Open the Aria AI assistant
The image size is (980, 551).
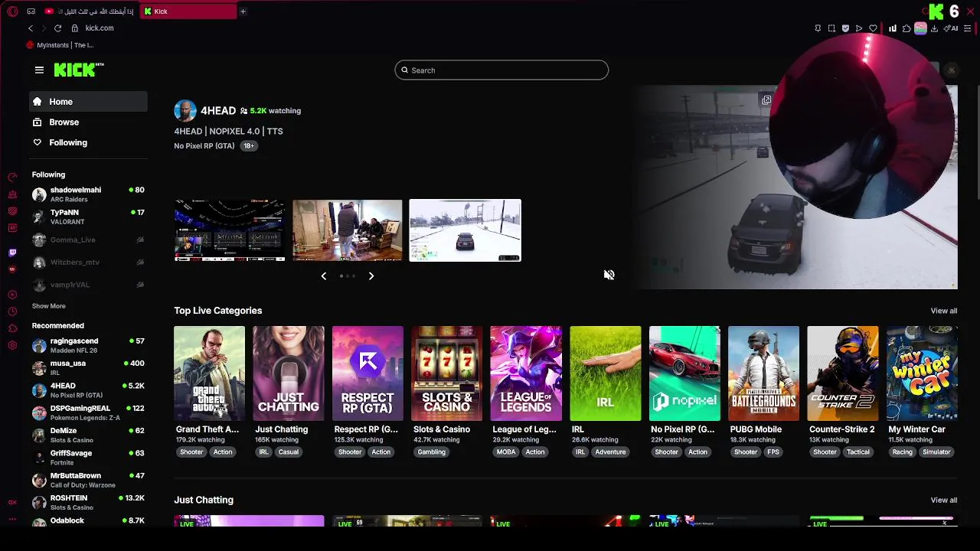pos(952,28)
